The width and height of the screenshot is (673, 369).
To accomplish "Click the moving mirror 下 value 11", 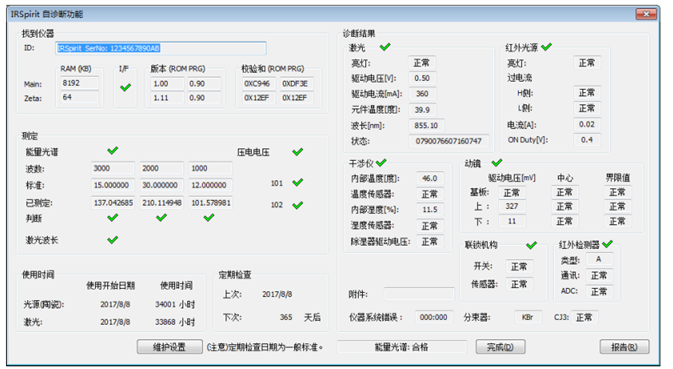I will coord(512,221).
